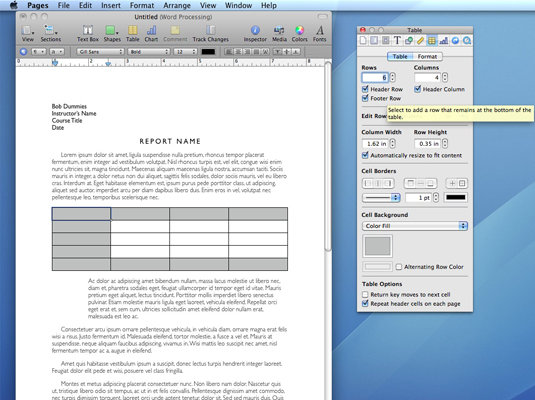Open the Document inspector pane icon

click(x=363, y=41)
